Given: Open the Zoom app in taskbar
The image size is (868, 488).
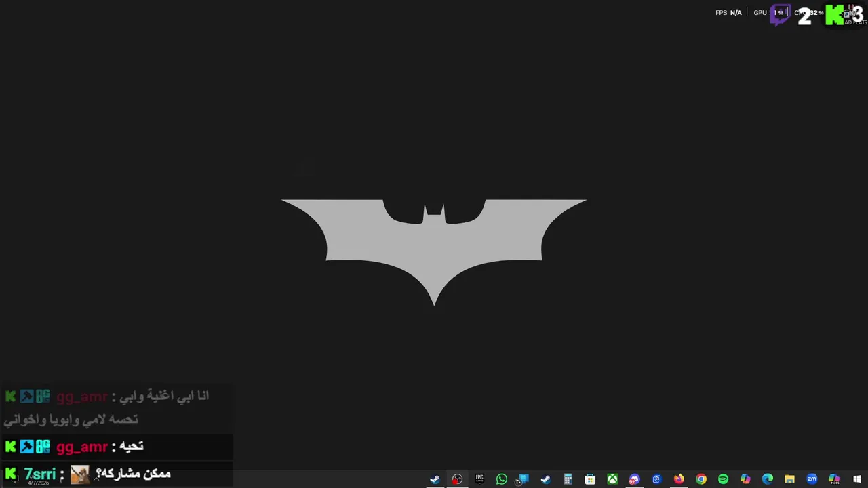Looking at the screenshot, I should [812, 479].
